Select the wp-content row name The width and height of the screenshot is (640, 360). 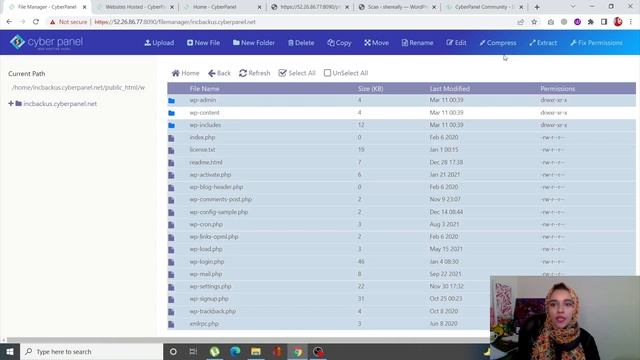coord(204,113)
